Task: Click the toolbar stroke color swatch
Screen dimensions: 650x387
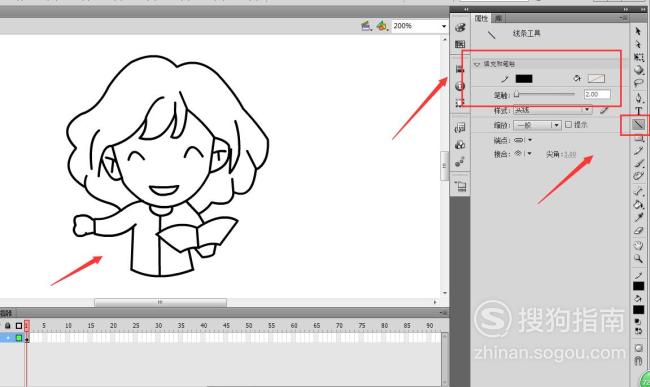Action: [638, 286]
